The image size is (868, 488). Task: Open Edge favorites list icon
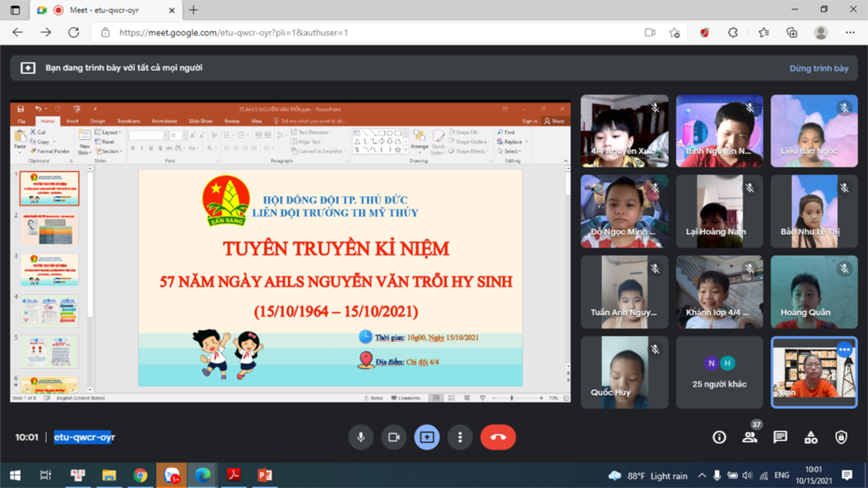click(x=764, y=33)
